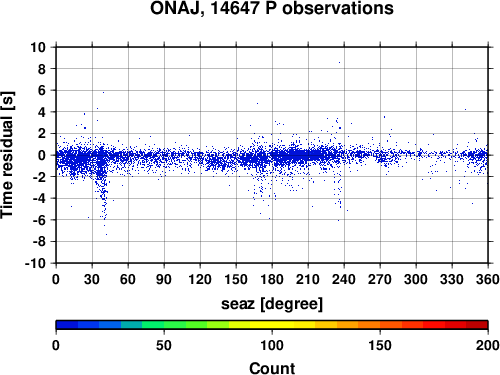Pick the orange segment near 150 on colorbar
The height and width of the screenshot is (375, 500).
[380, 324]
